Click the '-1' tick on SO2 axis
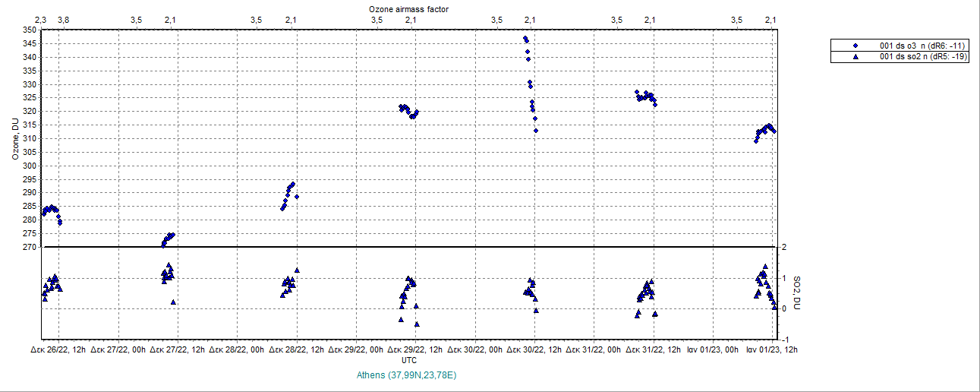The image size is (980, 392). pos(784,340)
